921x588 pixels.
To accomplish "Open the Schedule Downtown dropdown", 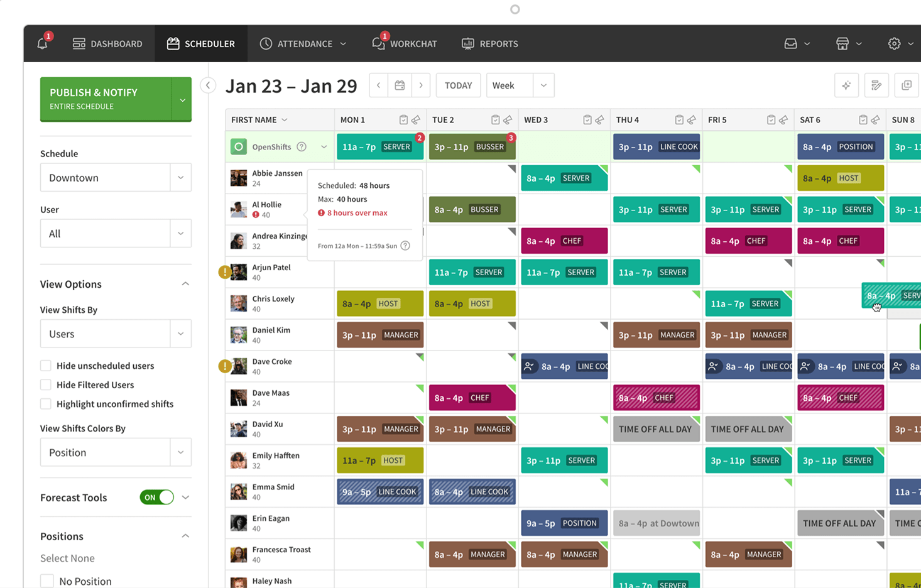I will tap(116, 178).
